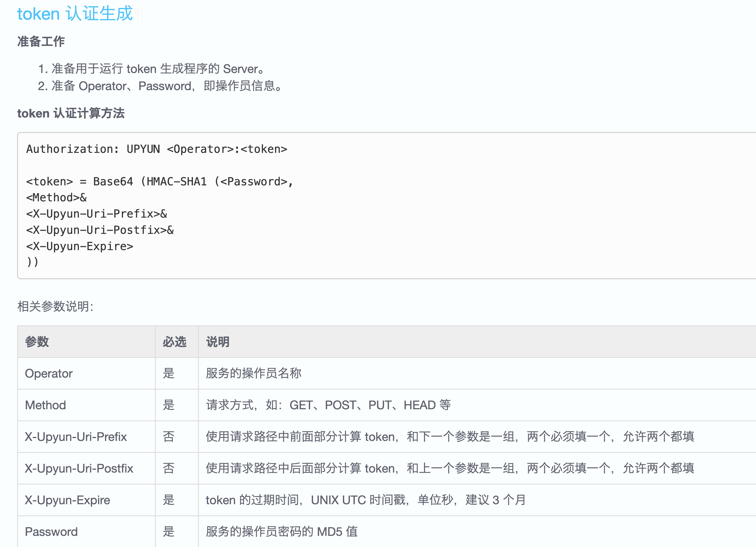Click the '准备工作' subheading
Screen dimensions: 756x547
(41, 42)
